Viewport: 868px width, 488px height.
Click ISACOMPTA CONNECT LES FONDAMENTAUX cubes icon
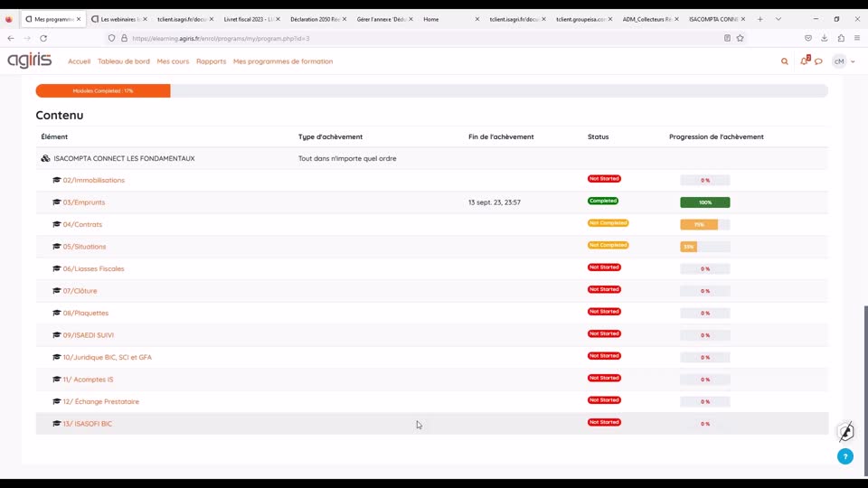click(45, 158)
